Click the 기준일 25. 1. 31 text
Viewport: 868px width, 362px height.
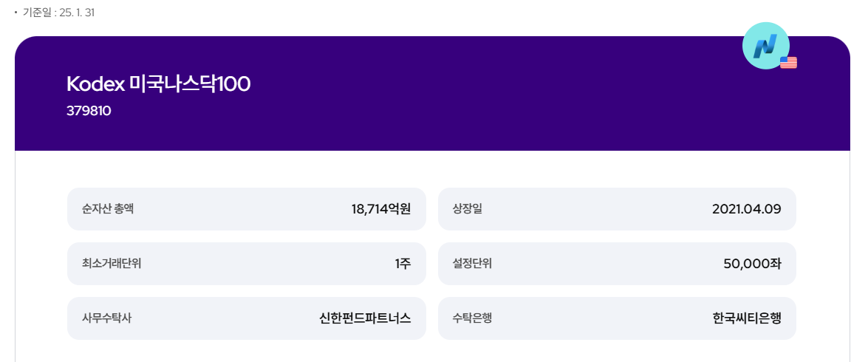pos(58,13)
